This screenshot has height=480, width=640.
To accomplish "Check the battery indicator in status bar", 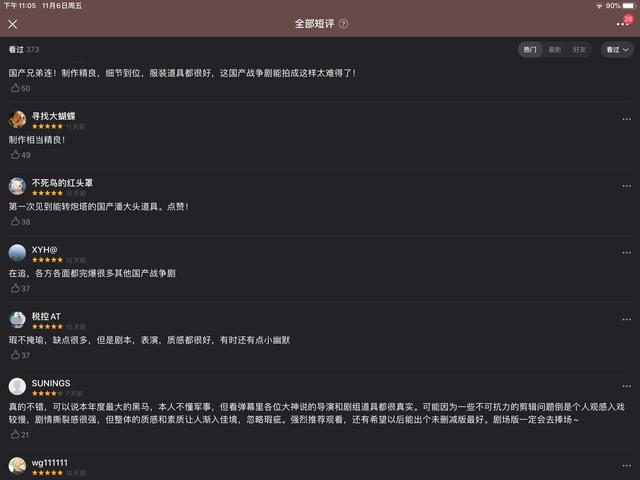I will coord(629,6).
